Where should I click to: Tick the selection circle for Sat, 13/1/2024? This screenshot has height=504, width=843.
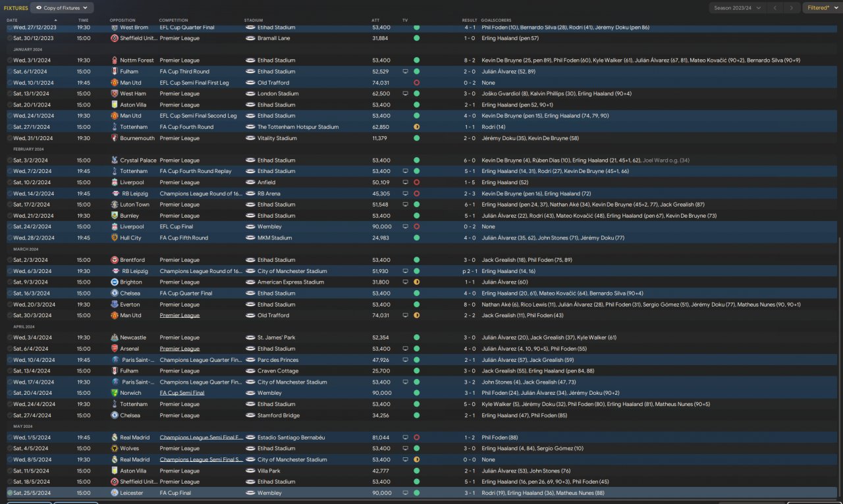10,93
